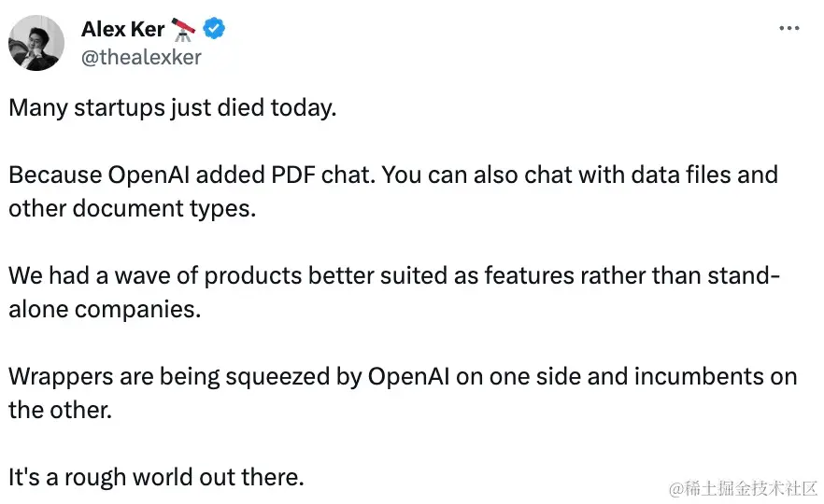Click the telescope emoji beside the name
Screen dimensions: 824x504
point(183,30)
